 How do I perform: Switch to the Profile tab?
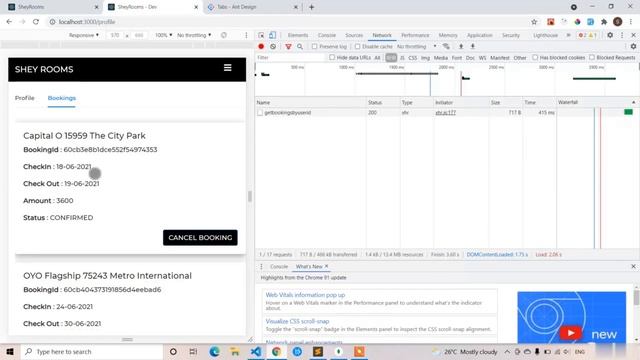click(24, 98)
